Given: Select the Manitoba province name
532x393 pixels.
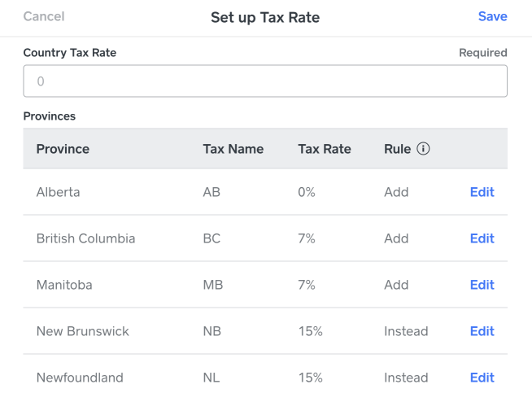Looking at the screenshot, I should click(x=64, y=285).
